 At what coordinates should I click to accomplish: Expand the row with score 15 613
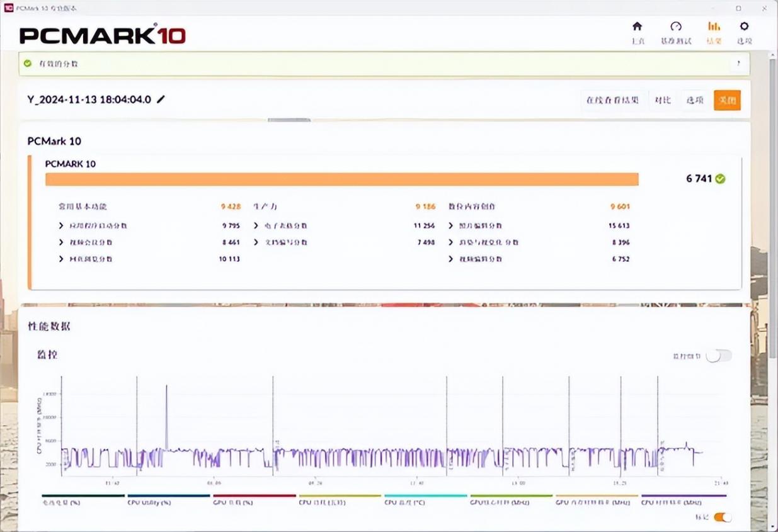point(451,225)
